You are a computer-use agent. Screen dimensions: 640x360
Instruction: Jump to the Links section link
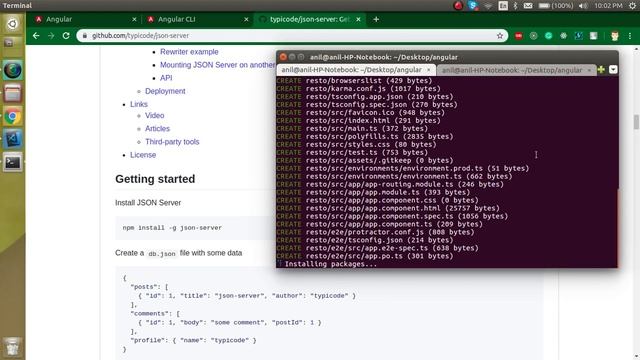(139, 104)
